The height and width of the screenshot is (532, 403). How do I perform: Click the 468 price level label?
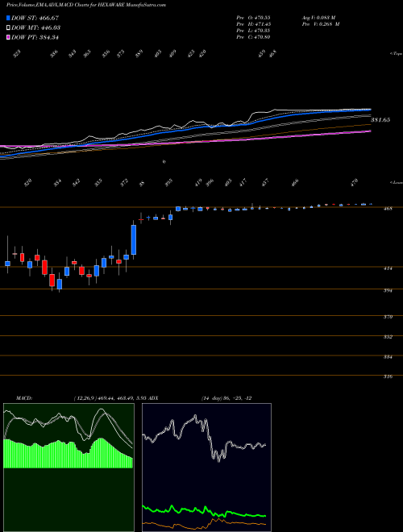pyautogui.click(x=388, y=209)
